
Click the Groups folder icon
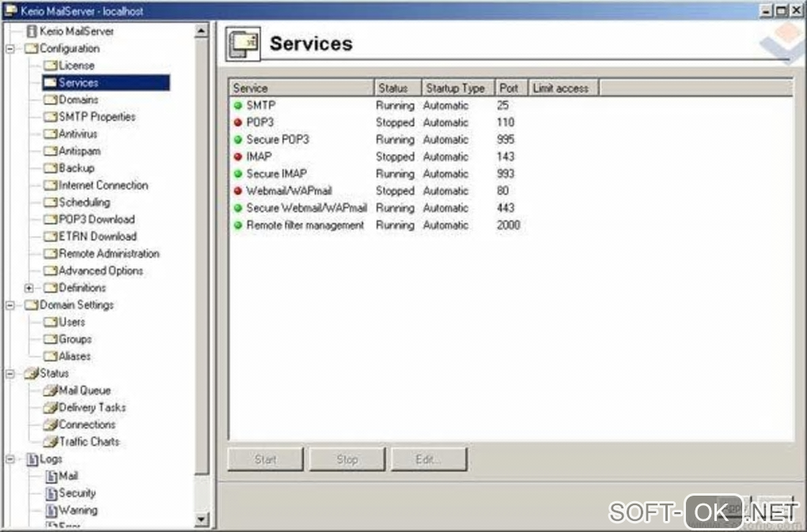(51, 339)
